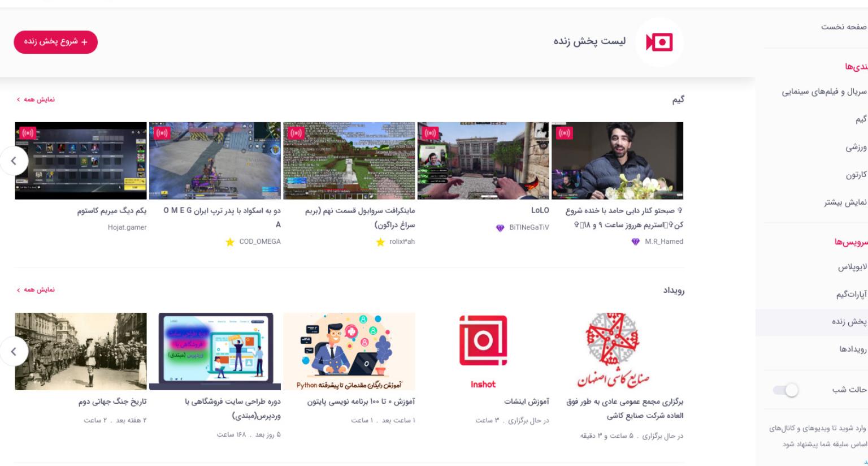
Task: Show next events with carousel arrow
Action: pyautogui.click(x=14, y=352)
